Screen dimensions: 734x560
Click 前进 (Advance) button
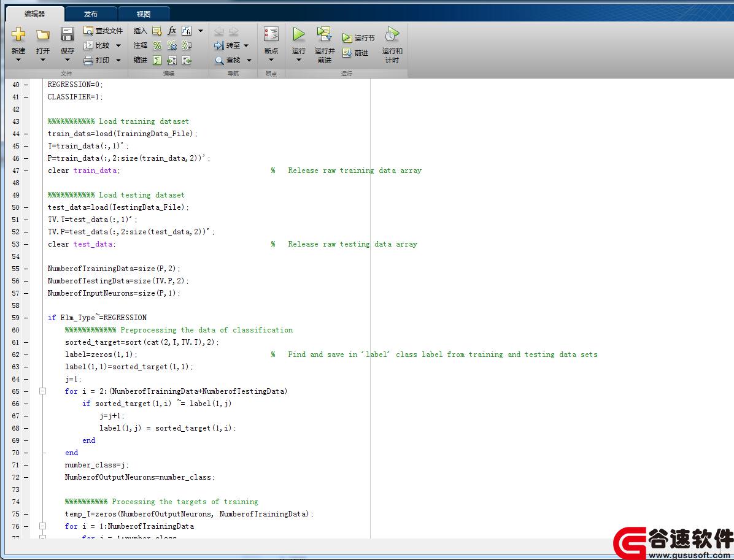click(x=355, y=53)
